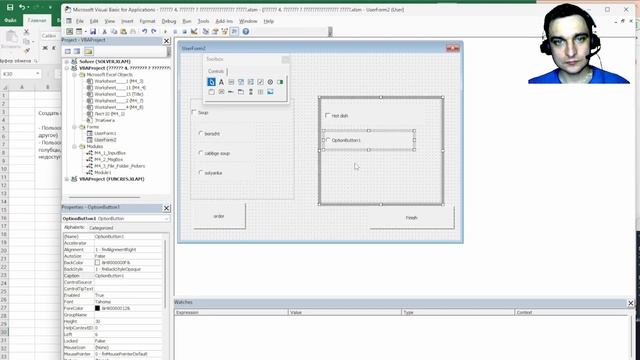Select the arrow Select Objects tool in Toolbox
The width and height of the screenshot is (640, 360).
pos(211,82)
